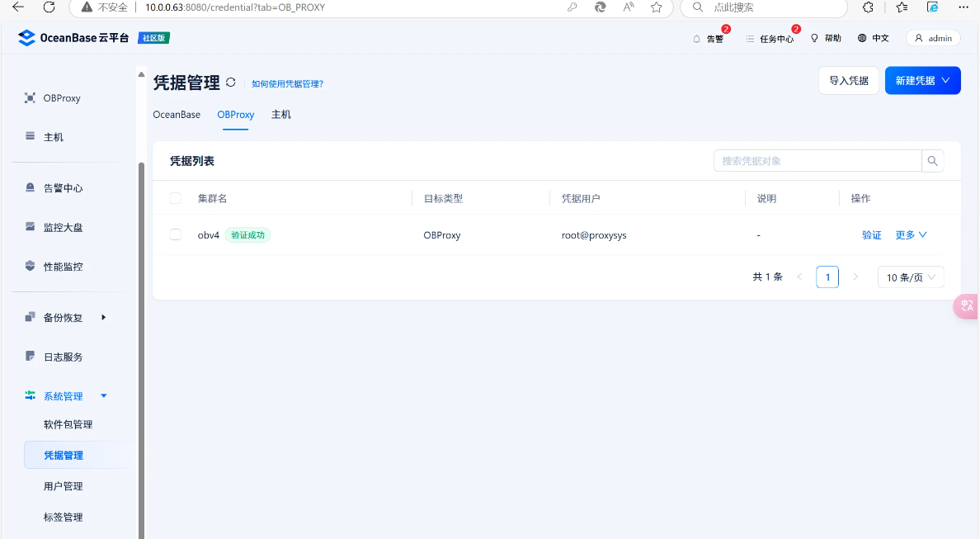Switch to the 主机 credential tab
Screen dimensions: 980x539
point(281,115)
